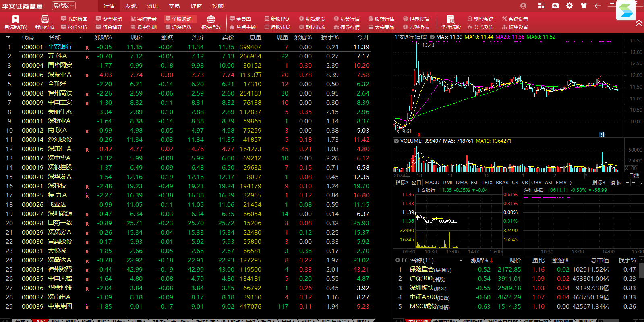Open the 条件选股 stock screener icon
Image resolution: width=644 pixels, height=322 pixels.
(x=450, y=19)
